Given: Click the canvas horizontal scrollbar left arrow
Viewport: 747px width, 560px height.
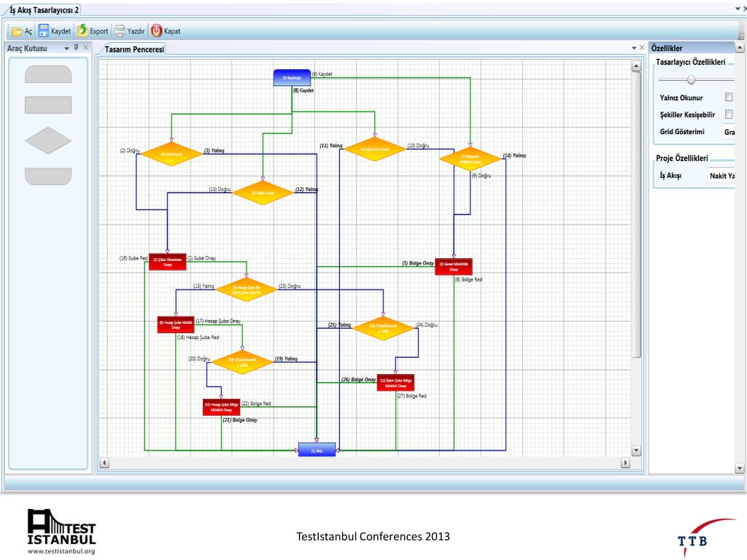Looking at the screenshot, I should click(x=104, y=462).
